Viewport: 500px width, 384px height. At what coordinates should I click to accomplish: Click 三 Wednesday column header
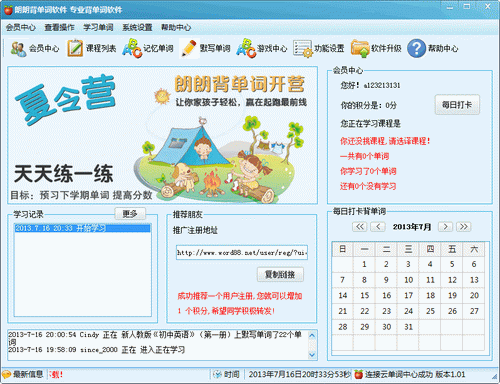point(408,249)
